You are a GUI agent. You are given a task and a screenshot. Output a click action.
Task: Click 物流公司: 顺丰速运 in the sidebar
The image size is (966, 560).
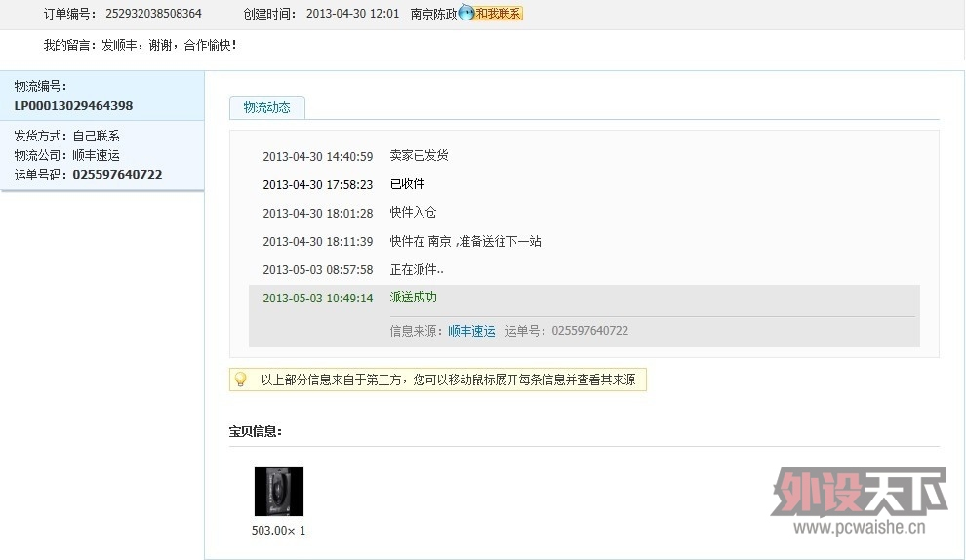click(x=66, y=155)
